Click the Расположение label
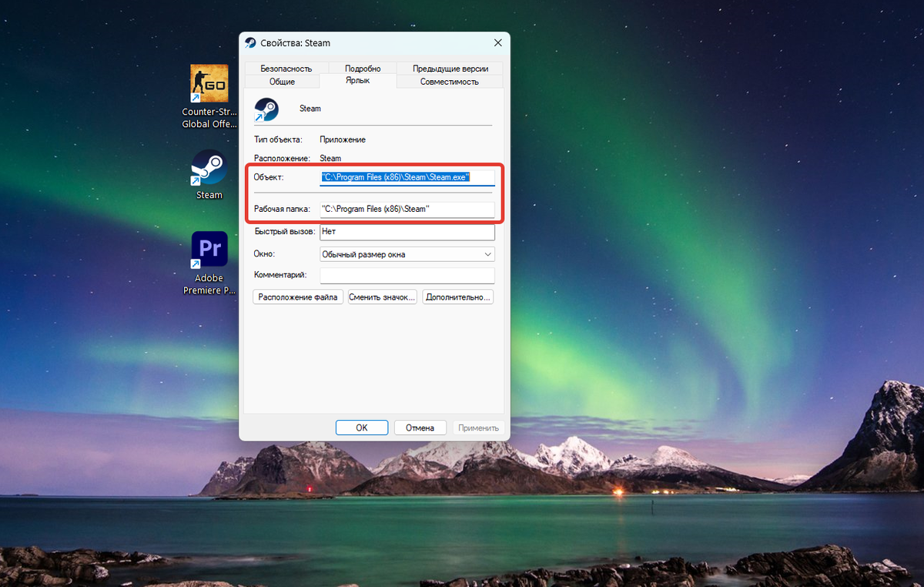This screenshot has width=924, height=587. click(x=282, y=158)
